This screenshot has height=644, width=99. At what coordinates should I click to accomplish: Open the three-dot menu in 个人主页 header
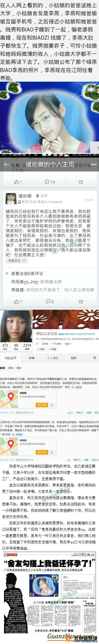tap(94, 165)
